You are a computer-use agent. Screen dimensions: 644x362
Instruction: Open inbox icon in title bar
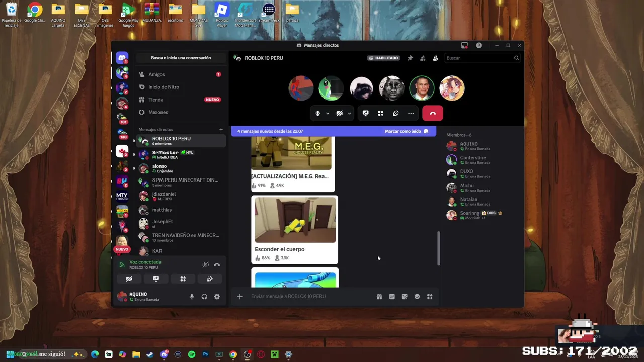[464, 45]
